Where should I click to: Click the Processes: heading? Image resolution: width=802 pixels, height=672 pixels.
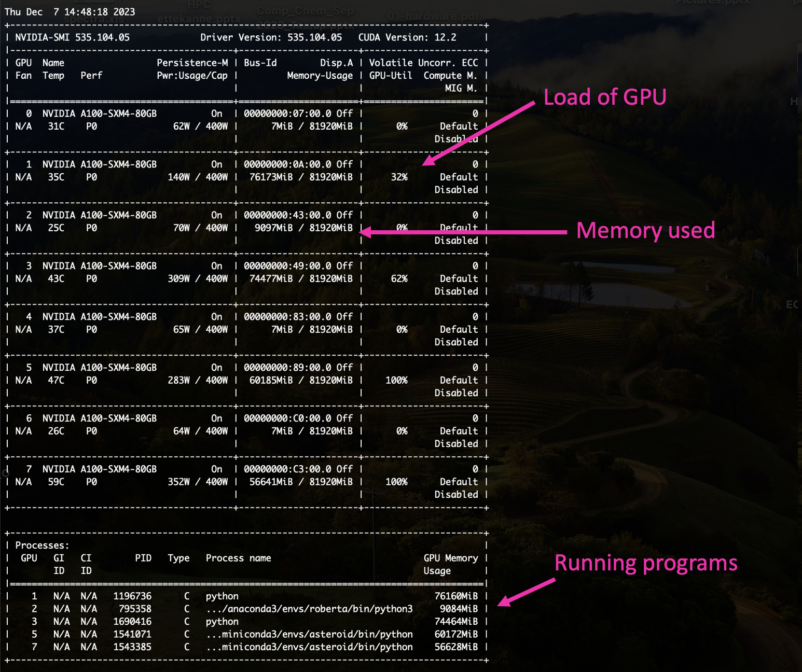click(x=42, y=545)
